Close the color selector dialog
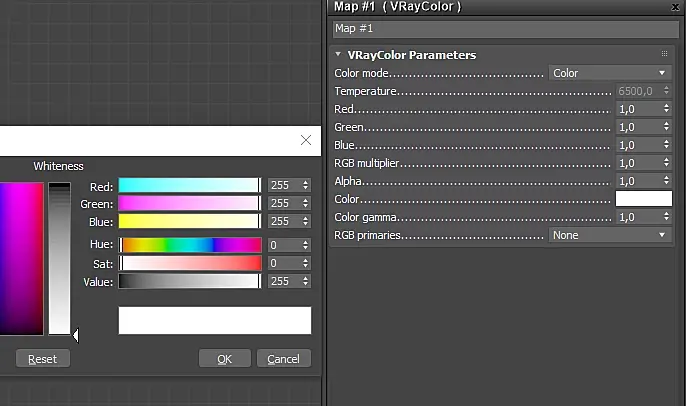686x406 pixels. click(306, 141)
